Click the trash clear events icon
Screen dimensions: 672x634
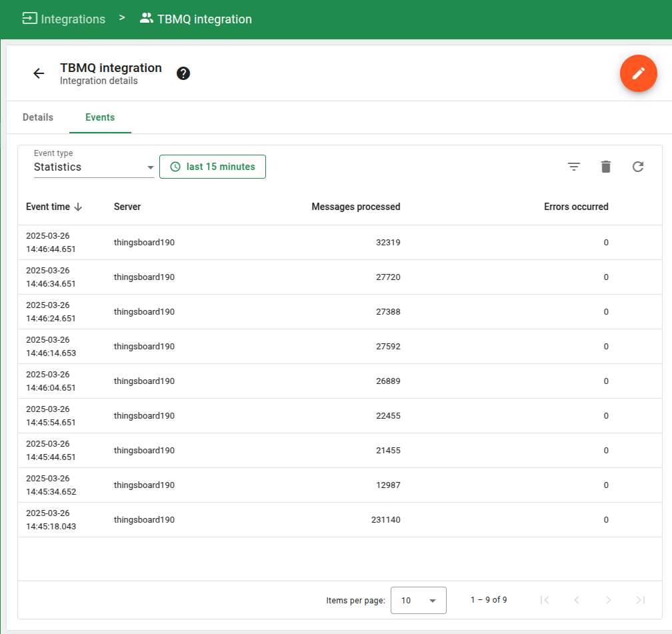pyautogui.click(x=605, y=167)
